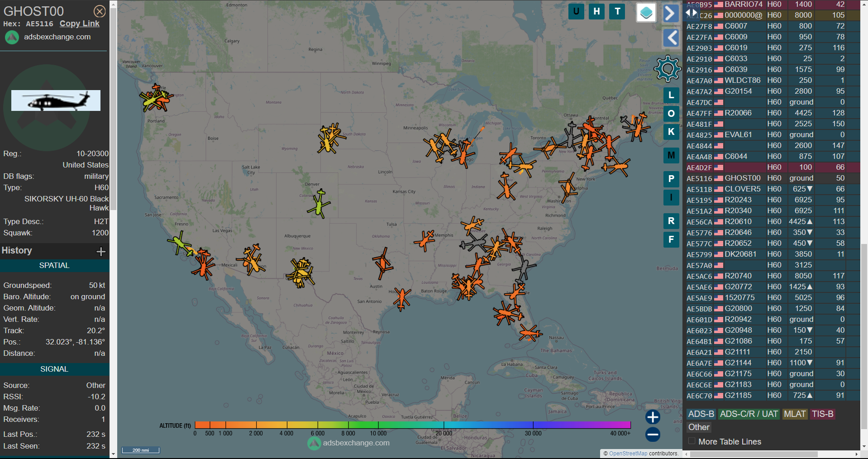Click the SPATIAL section header
This screenshot has width=868, height=459.
coord(54,266)
